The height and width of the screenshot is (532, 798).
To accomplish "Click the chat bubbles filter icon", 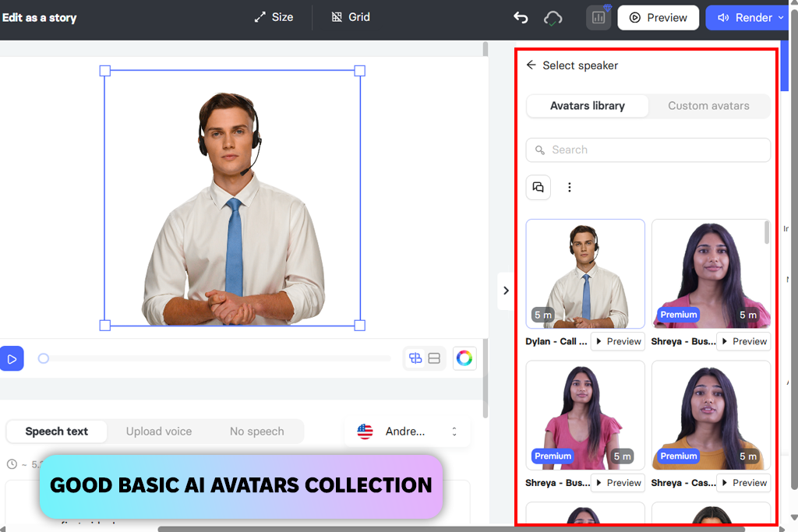I will coord(538,187).
